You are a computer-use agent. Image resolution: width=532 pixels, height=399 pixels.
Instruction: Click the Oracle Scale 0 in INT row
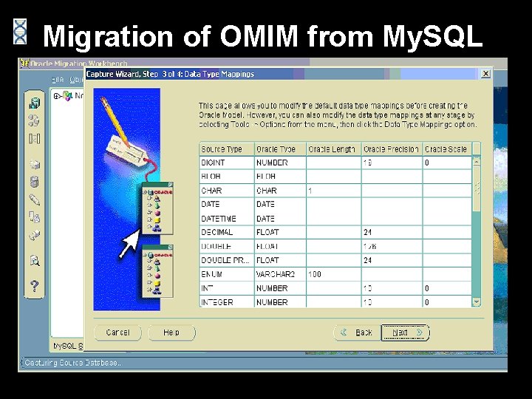click(x=447, y=288)
